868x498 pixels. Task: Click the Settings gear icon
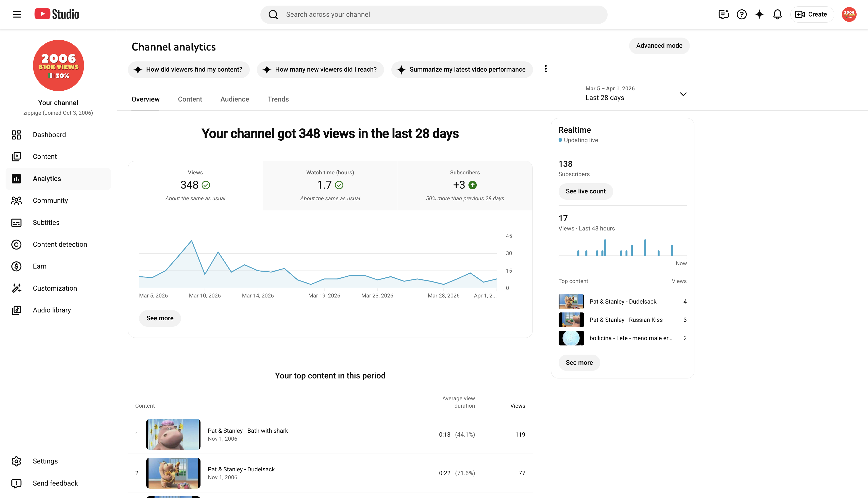tap(16, 461)
